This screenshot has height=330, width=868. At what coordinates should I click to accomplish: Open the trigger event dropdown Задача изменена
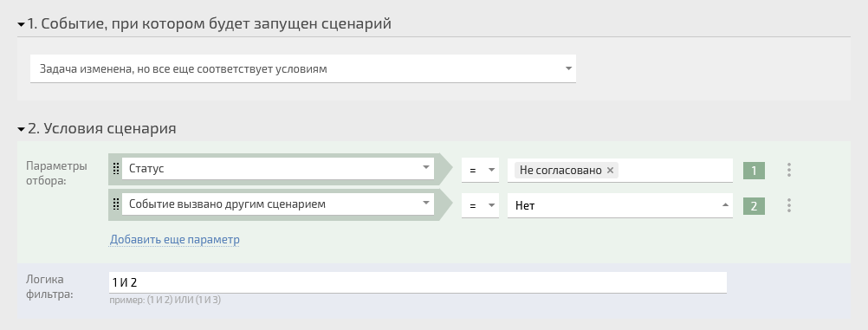[x=303, y=68]
